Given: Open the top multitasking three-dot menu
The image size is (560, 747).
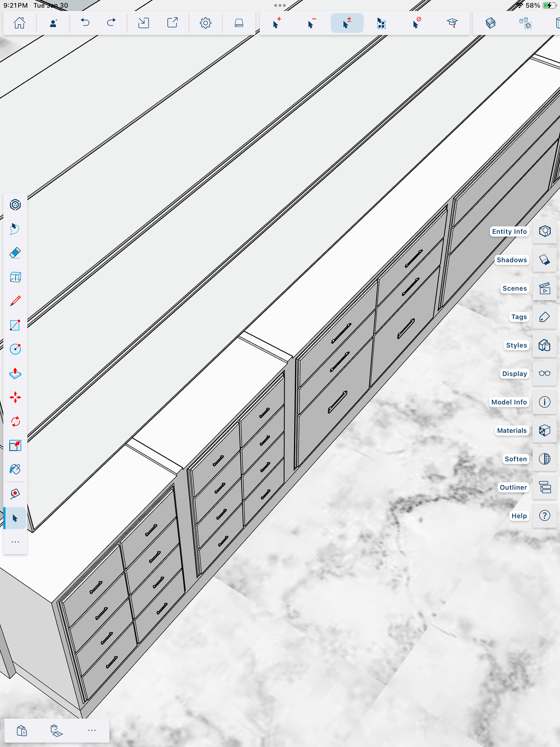Looking at the screenshot, I should point(280,6).
